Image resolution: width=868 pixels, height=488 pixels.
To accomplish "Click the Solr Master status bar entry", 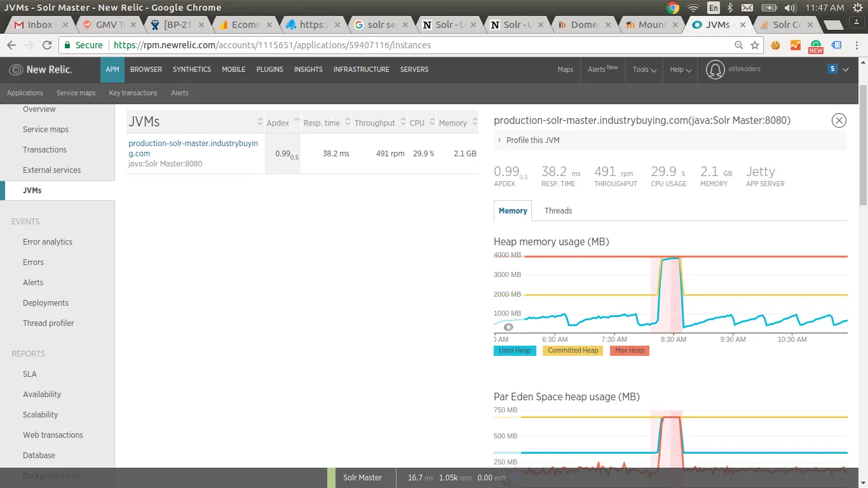I will coord(362,478).
